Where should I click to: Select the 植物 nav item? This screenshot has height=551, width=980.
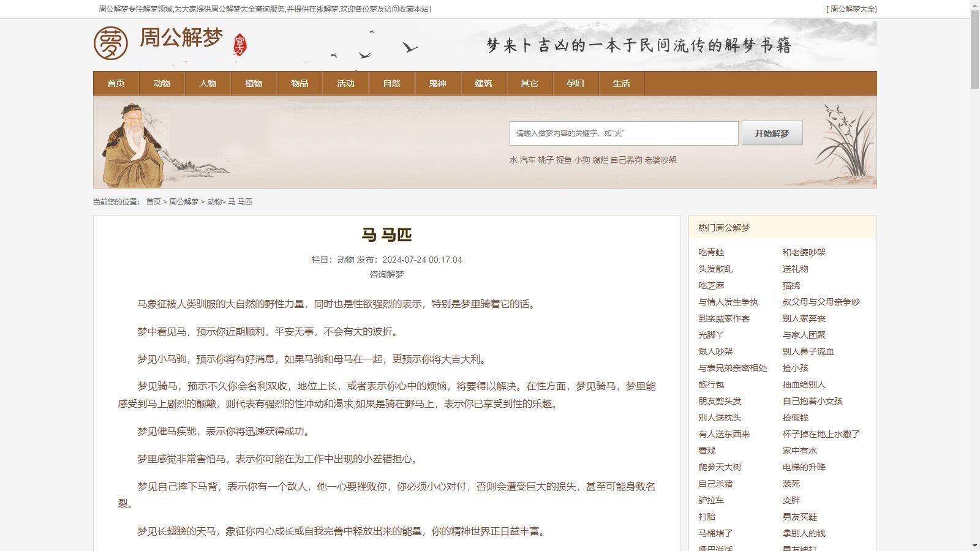tap(254, 83)
